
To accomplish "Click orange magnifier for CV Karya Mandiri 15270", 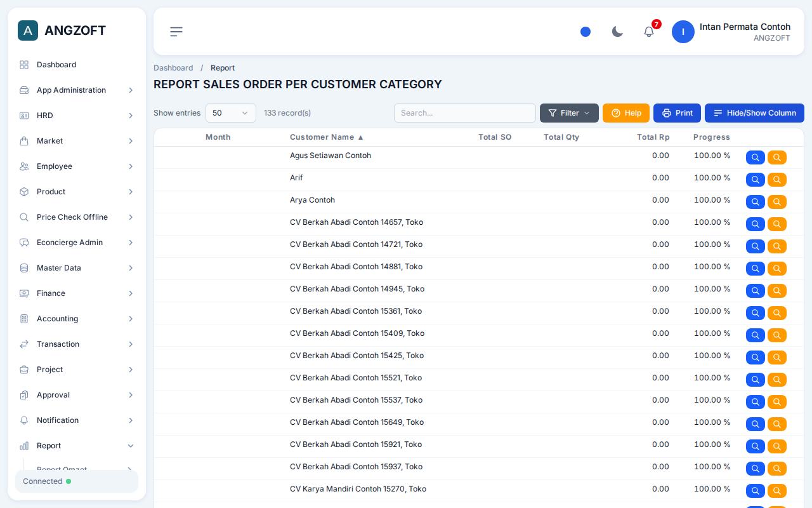I will tap(777, 491).
